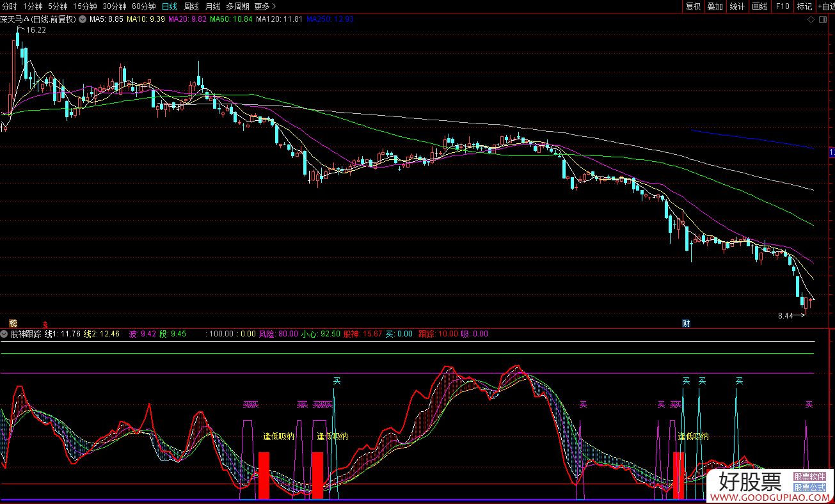Click the 股神: 15.67 value

click(363, 333)
